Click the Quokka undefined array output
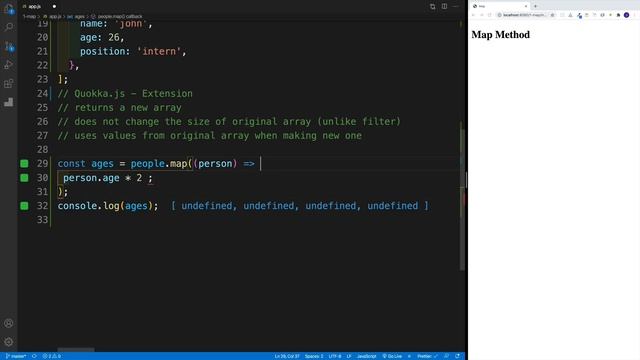640x360 pixels. (300, 206)
